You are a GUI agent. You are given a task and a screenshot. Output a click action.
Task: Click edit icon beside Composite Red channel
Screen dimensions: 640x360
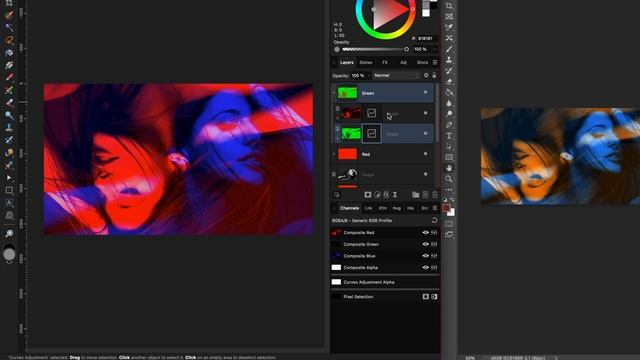[x=434, y=233]
